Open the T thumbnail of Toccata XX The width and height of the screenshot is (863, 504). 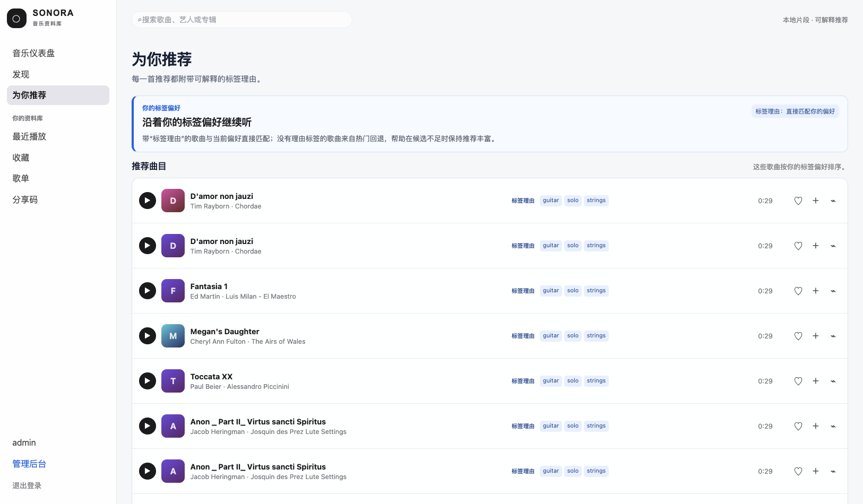pos(173,381)
